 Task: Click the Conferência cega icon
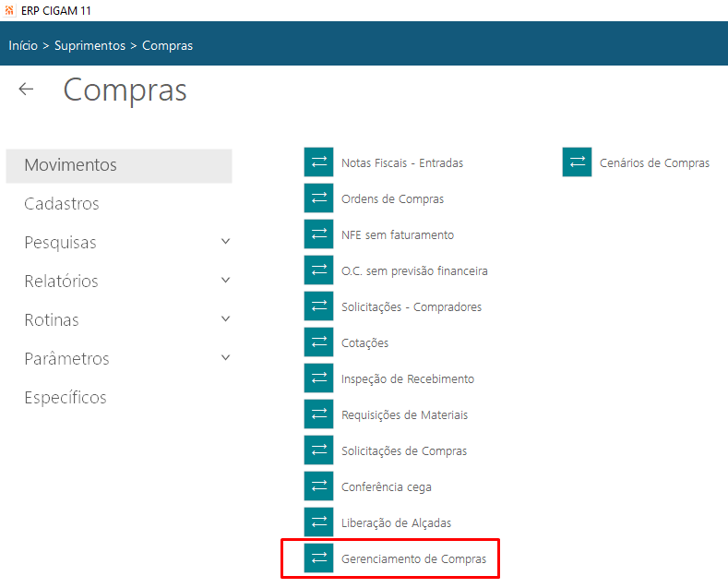(318, 486)
